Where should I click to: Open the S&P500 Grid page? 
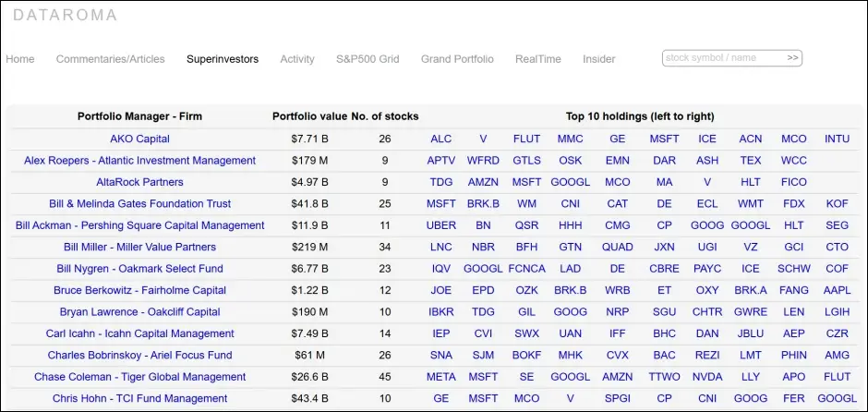368,59
